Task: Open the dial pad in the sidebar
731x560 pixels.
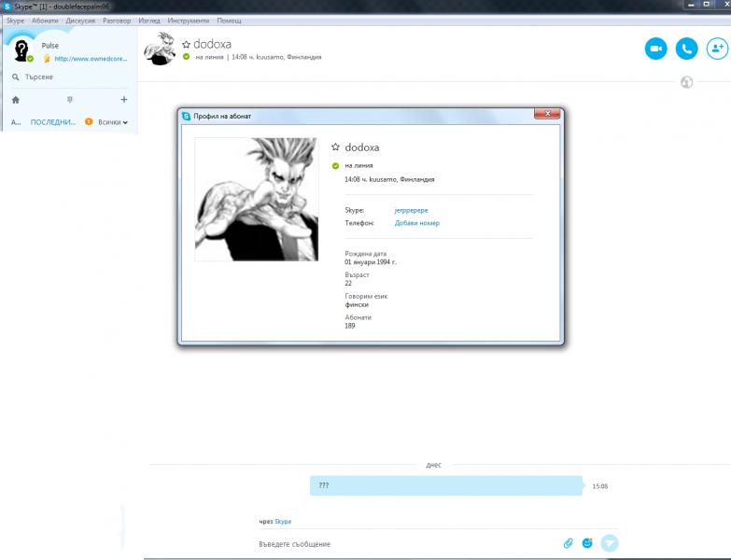Action: (x=69, y=100)
